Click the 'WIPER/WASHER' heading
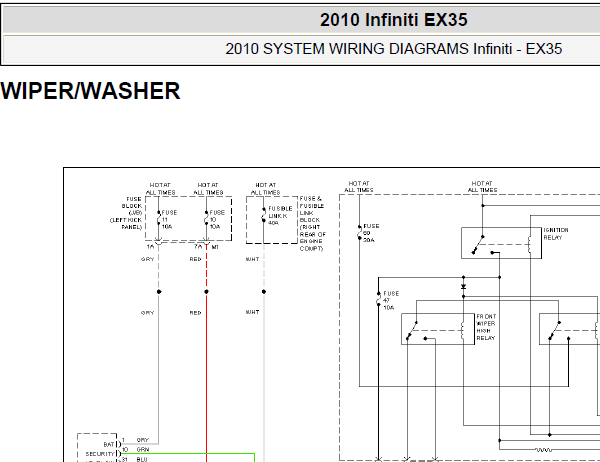The width and height of the screenshot is (600, 462). (x=90, y=91)
